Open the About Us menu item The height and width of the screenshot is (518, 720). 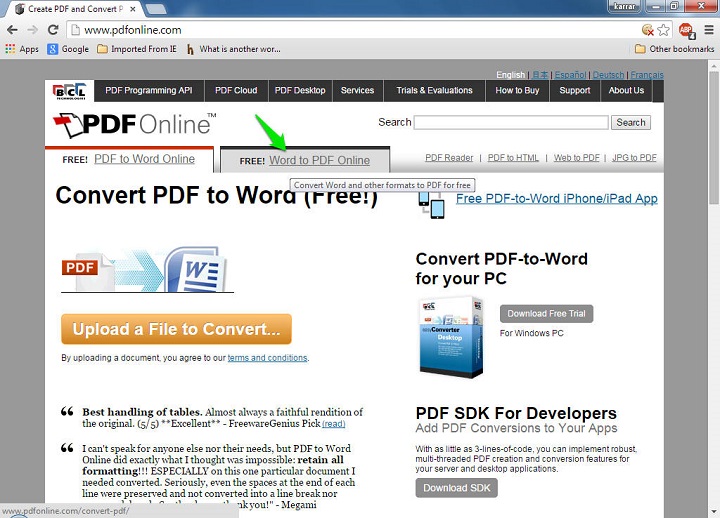click(x=626, y=90)
